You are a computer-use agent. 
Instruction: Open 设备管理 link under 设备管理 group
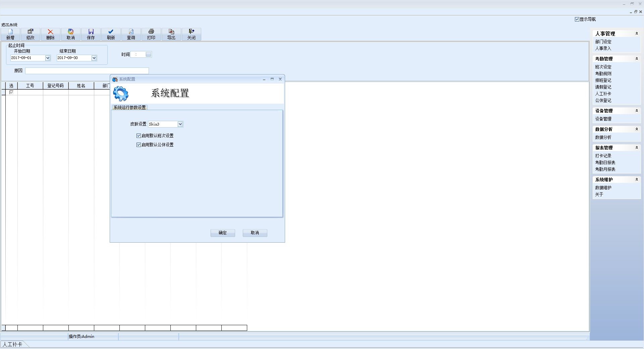click(x=603, y=119)
